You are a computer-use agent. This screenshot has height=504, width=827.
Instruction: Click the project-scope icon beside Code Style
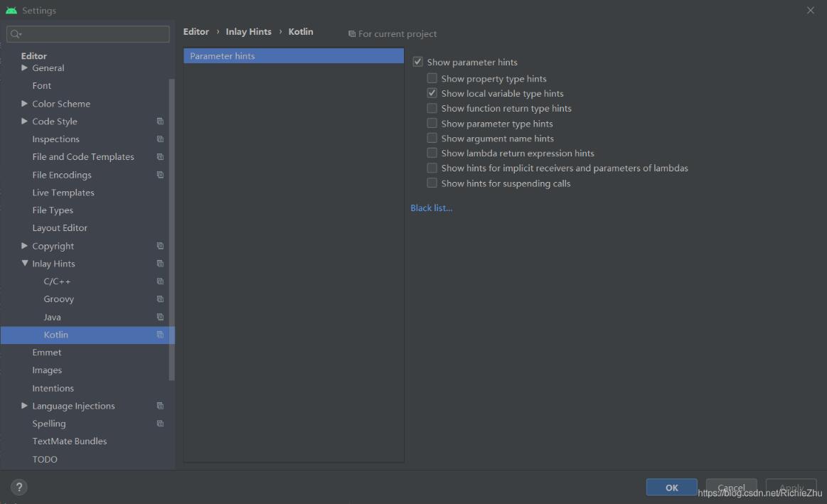[160, 121]
